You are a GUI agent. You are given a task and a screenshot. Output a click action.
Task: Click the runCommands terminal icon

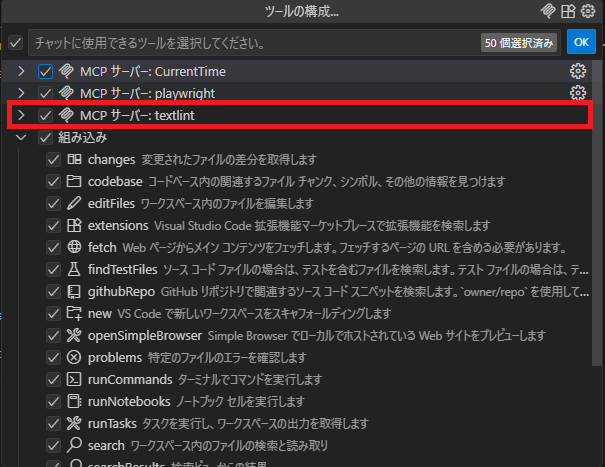pyautogui.click(x=74, y=379)
